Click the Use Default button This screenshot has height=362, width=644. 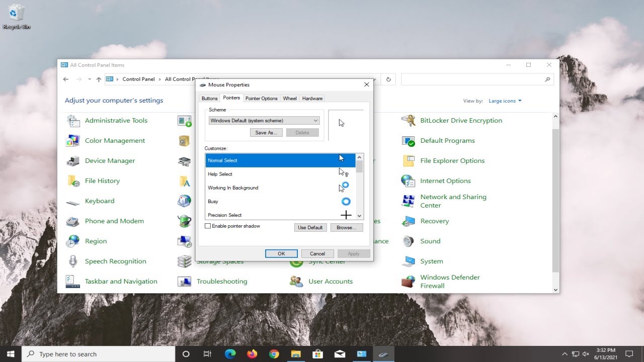[x=310, y=228]
